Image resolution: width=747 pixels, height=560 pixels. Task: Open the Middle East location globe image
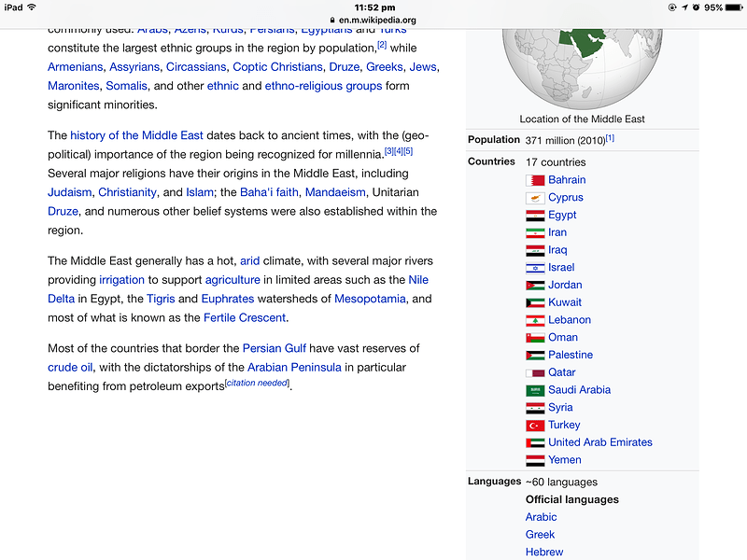pos(582,69)
